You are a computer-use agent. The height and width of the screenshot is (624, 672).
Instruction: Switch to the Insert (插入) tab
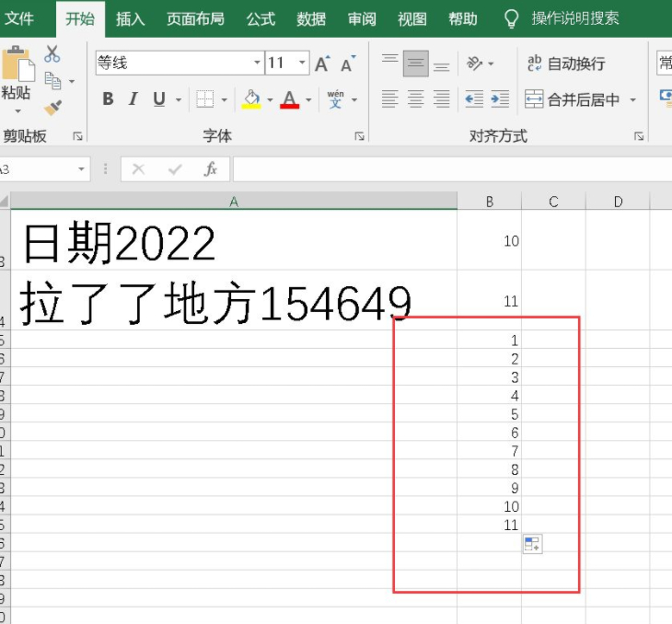tap(131, 18)
